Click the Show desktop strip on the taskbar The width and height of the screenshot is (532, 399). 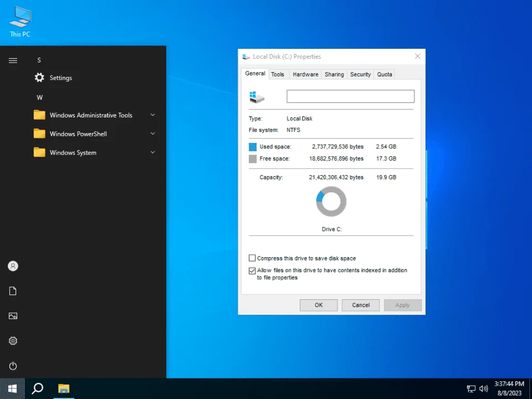click(530, 388)
